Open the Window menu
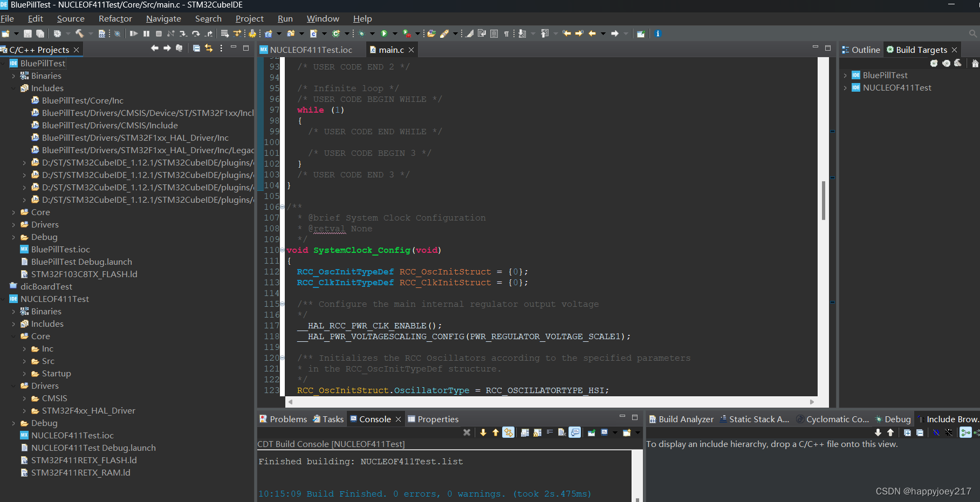 [323, 18]
